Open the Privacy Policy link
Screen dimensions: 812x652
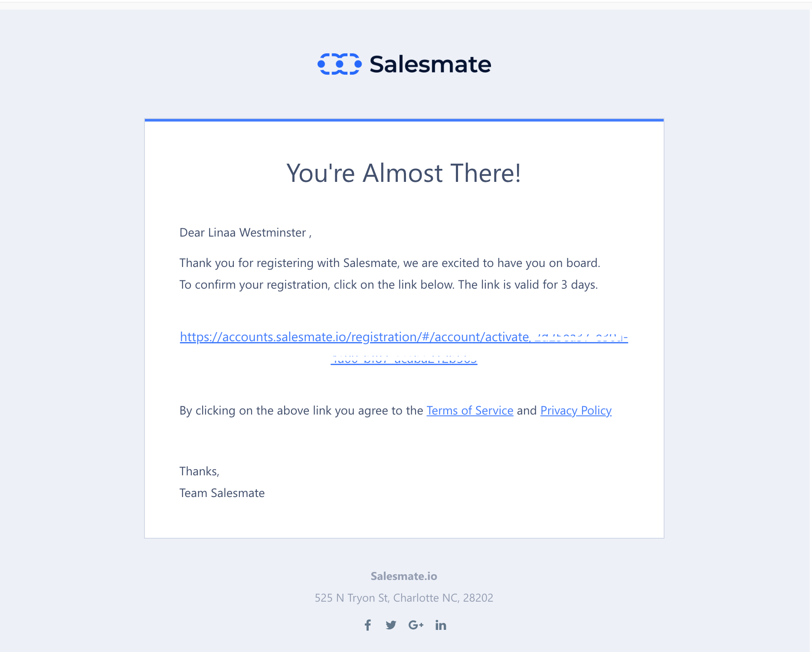pyautogui.click(x=576, y=411)
